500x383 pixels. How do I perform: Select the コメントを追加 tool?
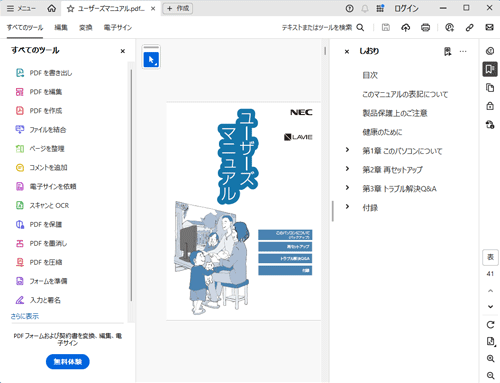[41, 167]
